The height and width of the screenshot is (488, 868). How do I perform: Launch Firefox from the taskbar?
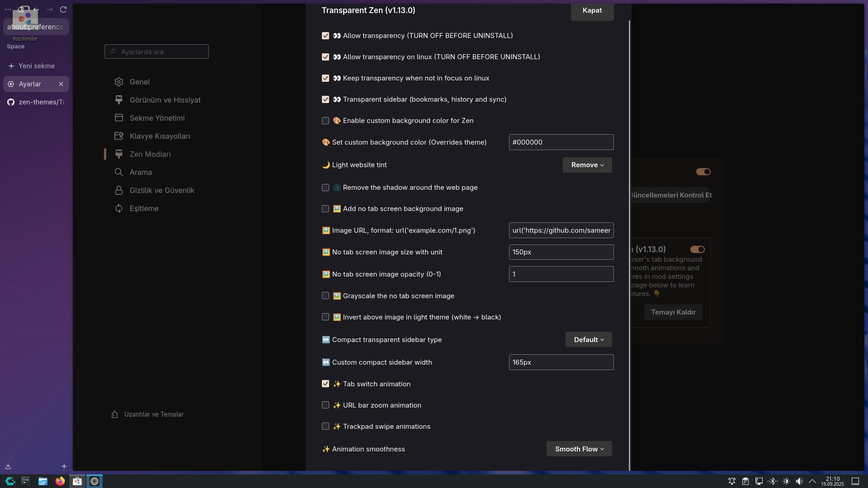60,481
